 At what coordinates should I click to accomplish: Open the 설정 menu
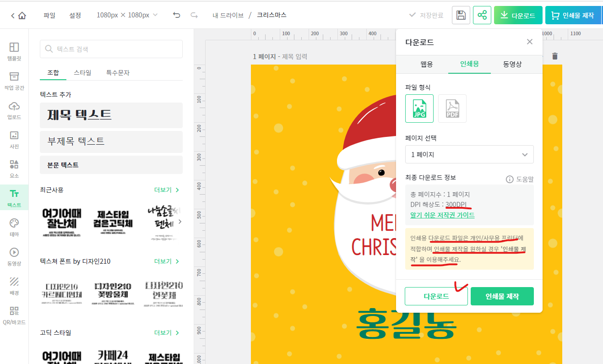coord(75,15)
